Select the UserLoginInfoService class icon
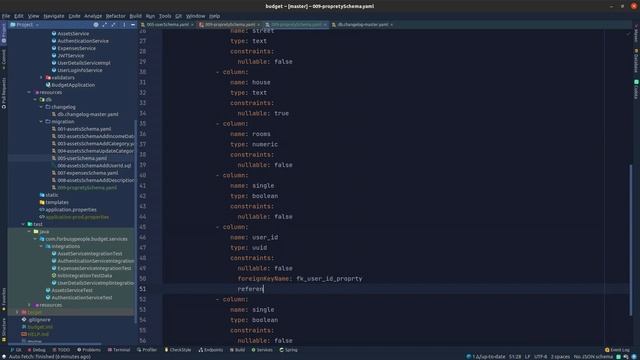Image resolution: width=640 pixels, height=360 pixels. pyautogui.click(x=54, y=70)
